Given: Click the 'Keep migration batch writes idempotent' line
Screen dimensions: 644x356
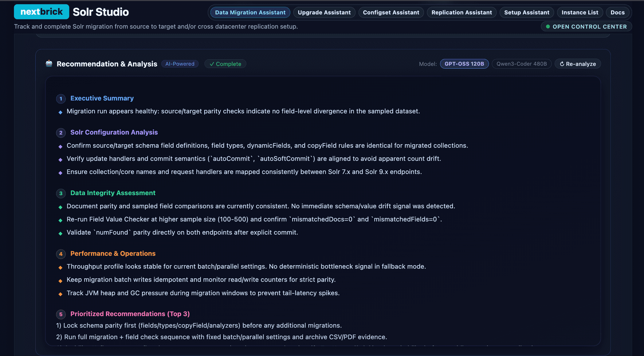Looking at the screenshot, I should 201,280.
